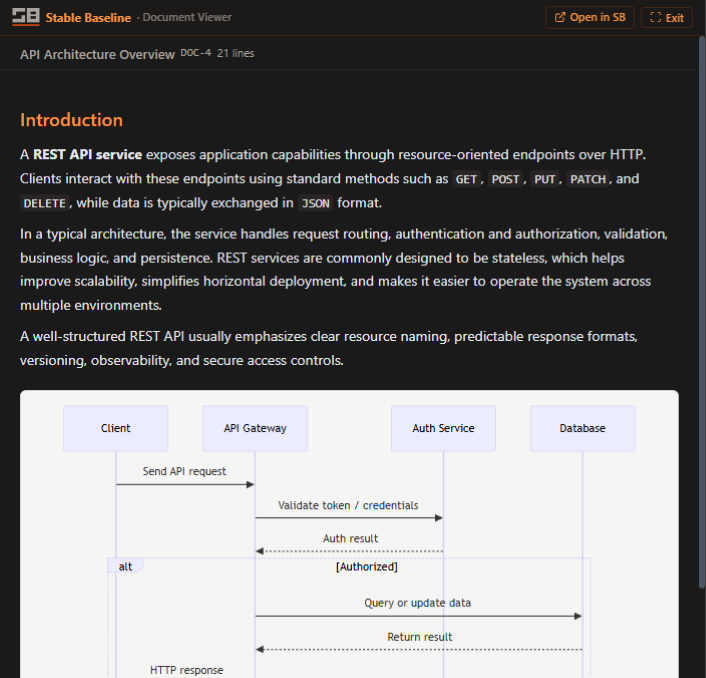Viewport: 706px width, 678px height.
Task: Click the POST code chip
Action: click(x=505, y=180)
